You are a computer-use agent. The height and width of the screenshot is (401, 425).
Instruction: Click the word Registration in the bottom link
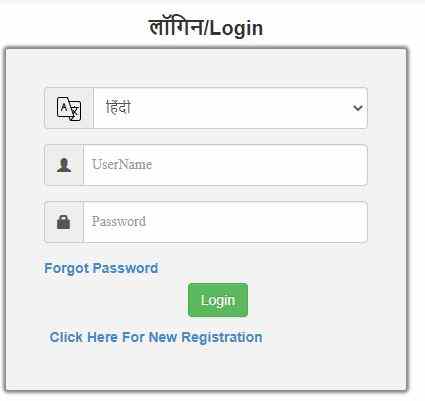click(222, 337)
